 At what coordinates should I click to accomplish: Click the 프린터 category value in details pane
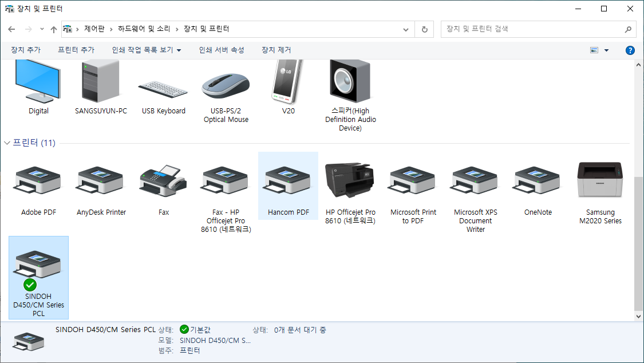(x=189, y=350)
